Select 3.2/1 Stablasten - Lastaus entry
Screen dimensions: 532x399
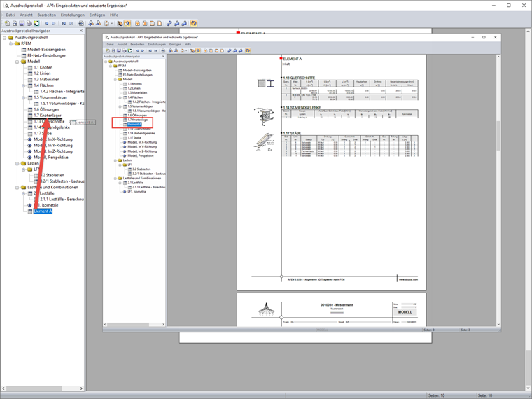pyautogui.click(x=62, y=181)
